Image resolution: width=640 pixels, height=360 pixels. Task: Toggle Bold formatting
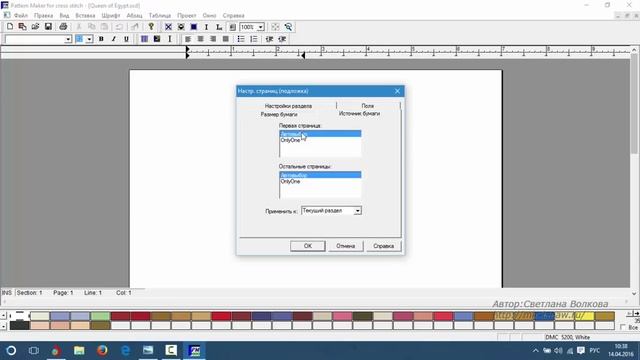coord(101,39)
